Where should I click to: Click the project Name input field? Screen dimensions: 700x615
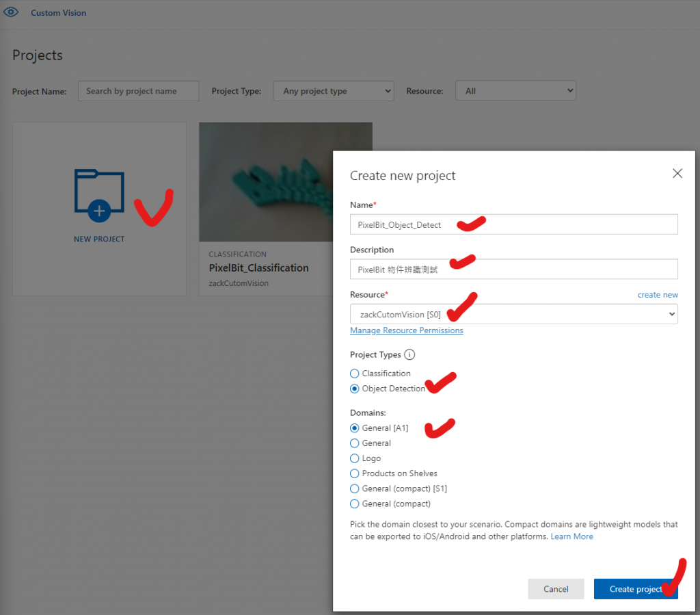514,224
